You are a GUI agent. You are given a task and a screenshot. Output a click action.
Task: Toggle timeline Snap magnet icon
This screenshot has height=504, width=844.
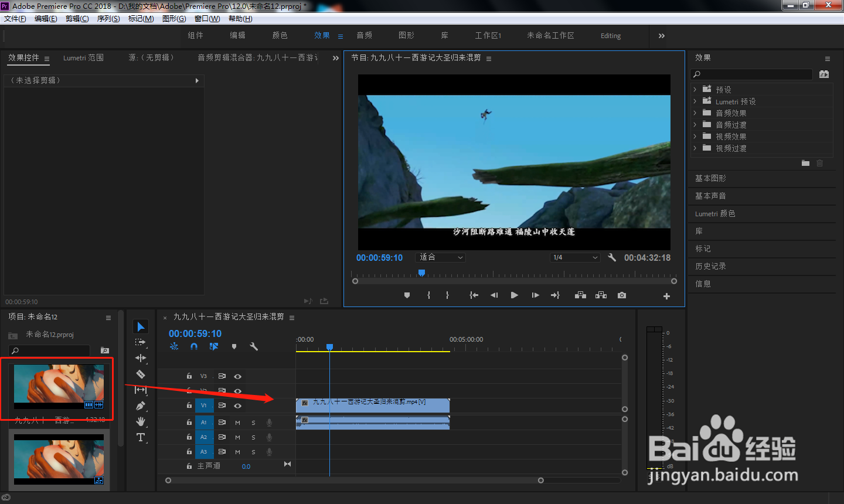[194, 346]
